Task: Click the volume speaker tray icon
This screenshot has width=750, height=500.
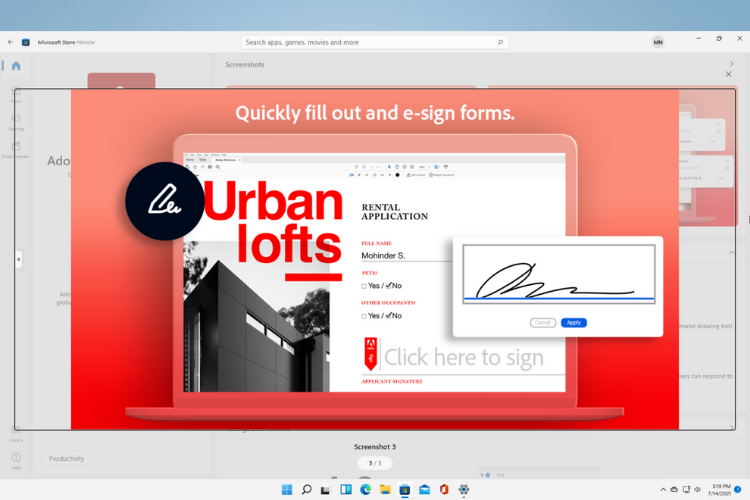Action: click(x=697, y=489)
